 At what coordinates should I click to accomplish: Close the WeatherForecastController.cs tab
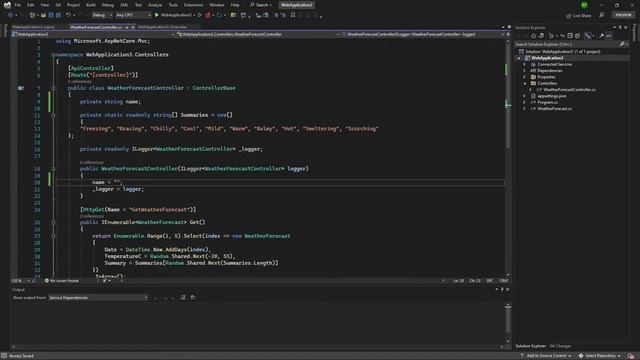133,27
